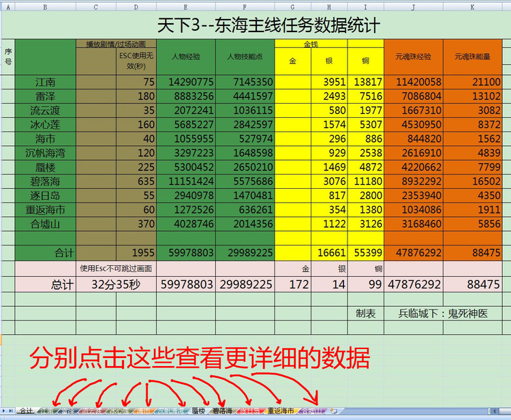The height and width of the screenshot is (420, 511).
Task: Go to the next sheet with the tab arrow
Action: pos(3,411)
